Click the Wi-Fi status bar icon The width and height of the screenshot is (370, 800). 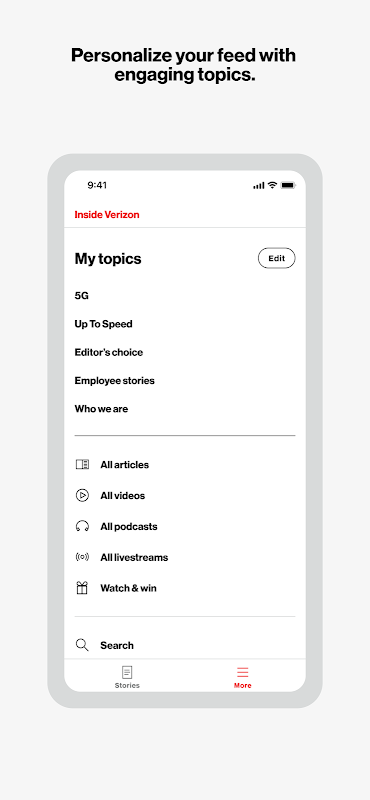(x=273, y=185)
